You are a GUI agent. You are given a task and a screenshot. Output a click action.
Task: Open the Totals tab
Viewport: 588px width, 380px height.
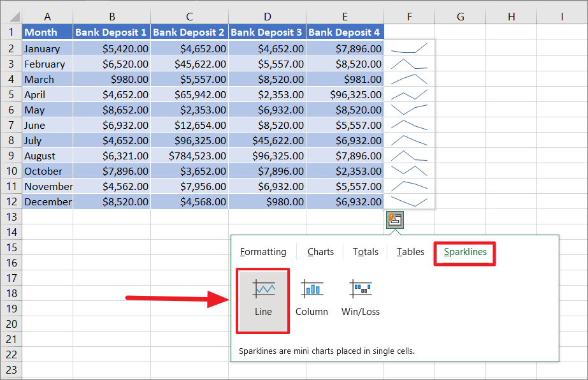tap(366, 252)
